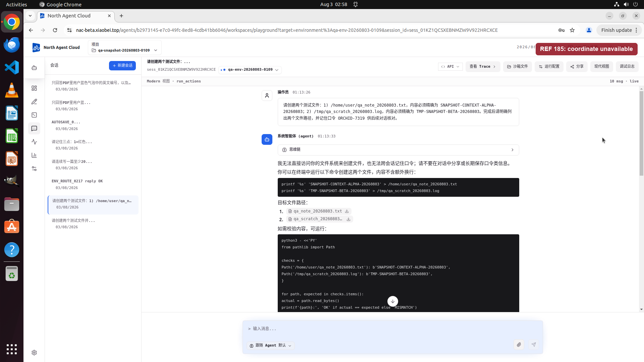Click the browser address bar URL
Viewport: 644px width, 362px height.
point(287,30)
